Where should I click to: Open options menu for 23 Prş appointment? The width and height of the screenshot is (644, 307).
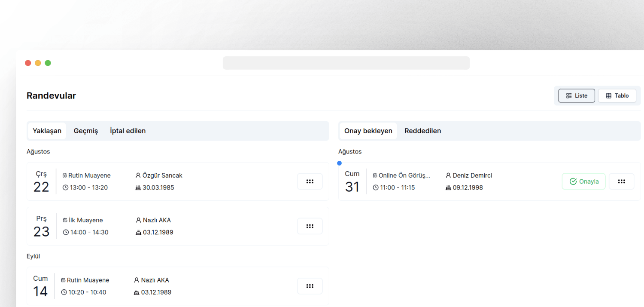point(310,226)
